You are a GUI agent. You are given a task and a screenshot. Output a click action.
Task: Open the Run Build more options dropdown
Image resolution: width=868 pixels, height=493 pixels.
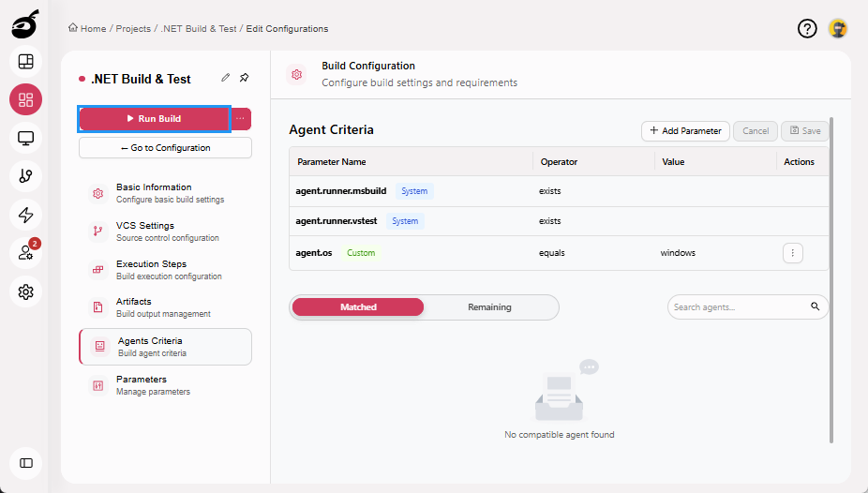pos(241,119)
